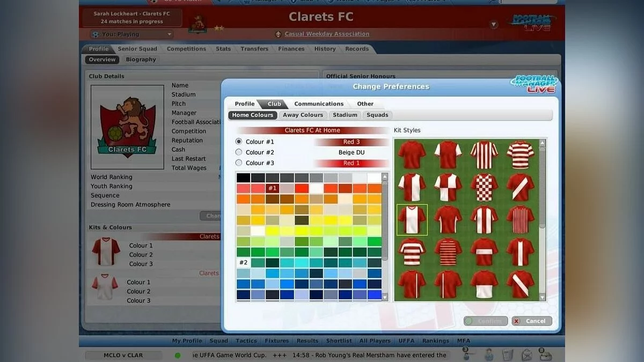
Task: Select the thin vertical pinstripe kit style
Action: tap(520, 219)
